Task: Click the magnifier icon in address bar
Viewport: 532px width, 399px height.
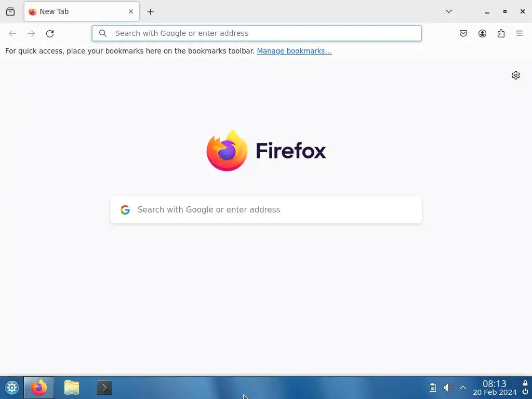Action: pos(103,33)
